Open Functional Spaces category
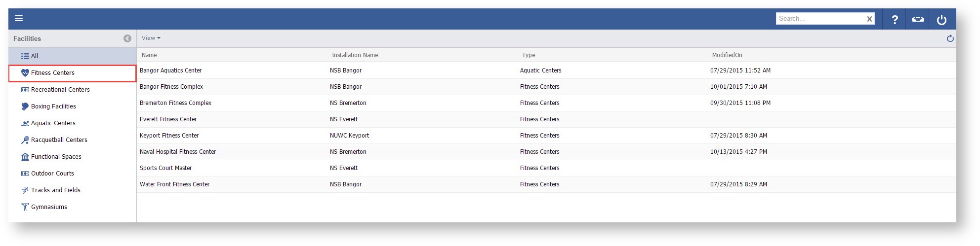The width and height of the screenshot is (980, 246). tap(56, 157)
